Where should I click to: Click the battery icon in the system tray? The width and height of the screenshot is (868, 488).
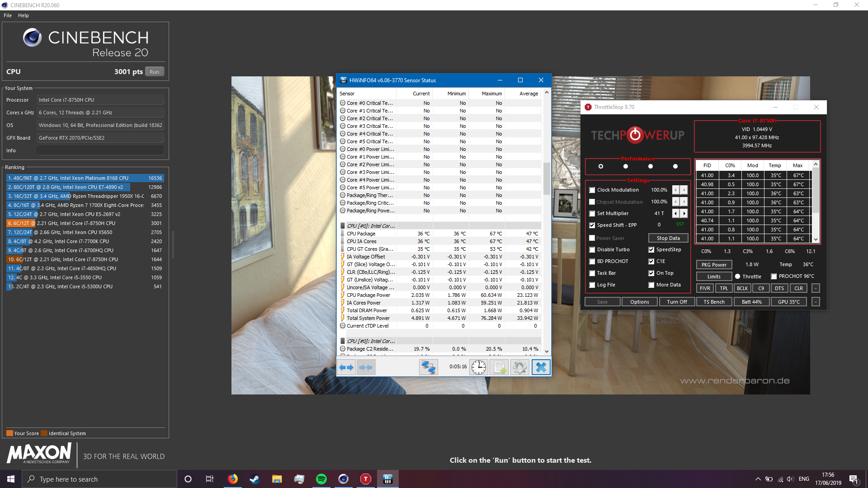[x=769, y=479]
